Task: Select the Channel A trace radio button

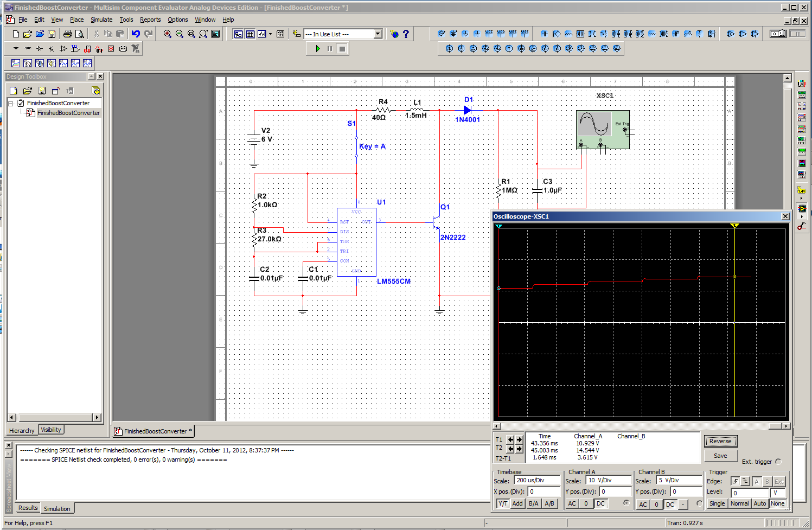Action: (626, 503)
